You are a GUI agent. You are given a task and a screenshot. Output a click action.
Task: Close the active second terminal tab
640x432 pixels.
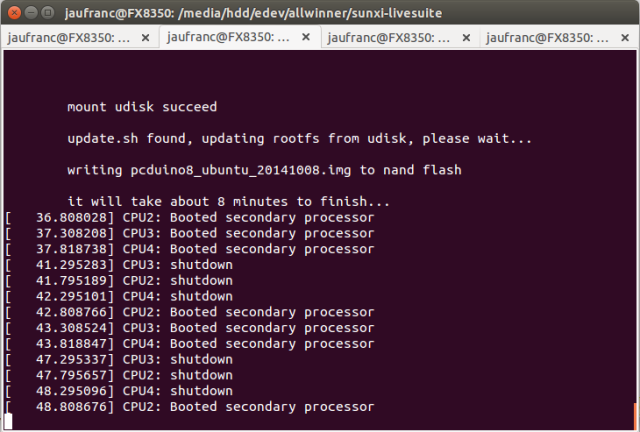[x=306, y=37]
